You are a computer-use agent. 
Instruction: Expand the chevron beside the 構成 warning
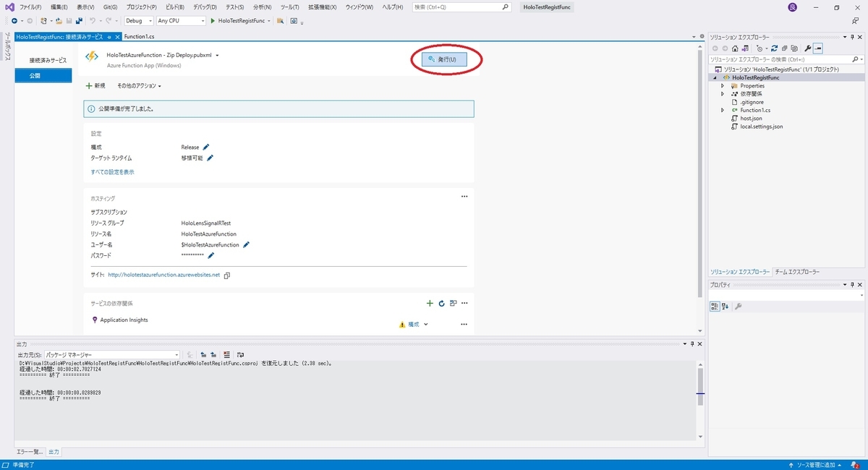(x=426, y=324)
